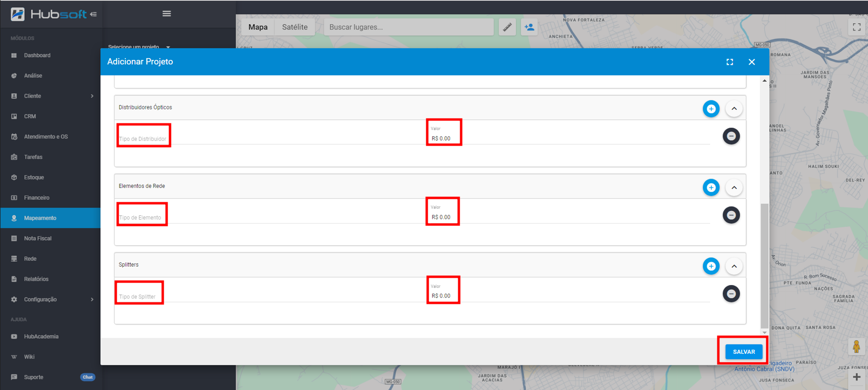Image resolution: width=868 pixels, height=390 pixels.
Task: Edit Valor field for Splitters
Action: tap(570, 296)
